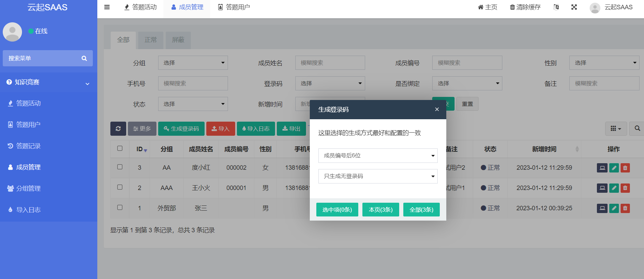Open the 只生成无登录码 dropdown in dialog

pyautogui.click(x=378, y=176)
